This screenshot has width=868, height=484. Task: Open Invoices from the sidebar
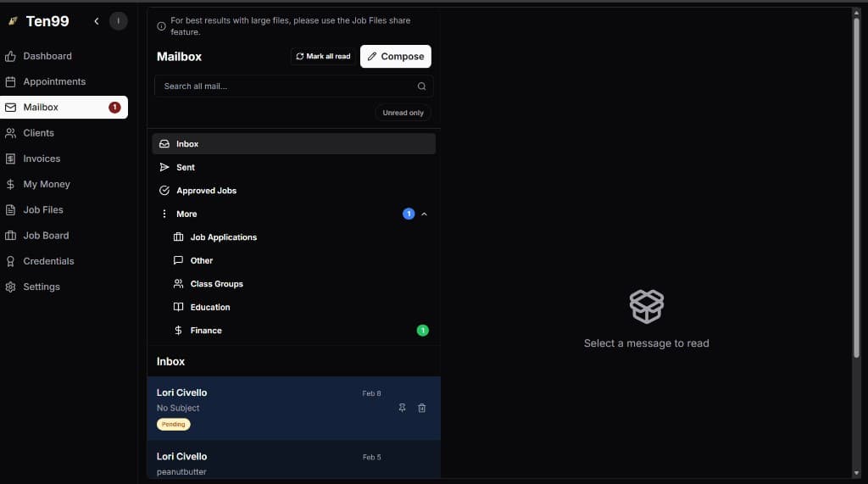[x=42, y=159]
